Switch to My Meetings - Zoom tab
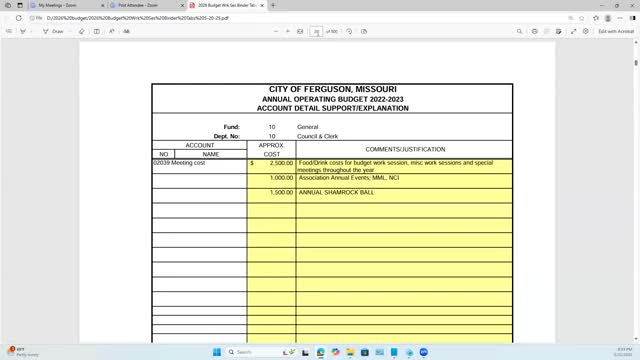The image size is (640, 360). click(58, 5)
